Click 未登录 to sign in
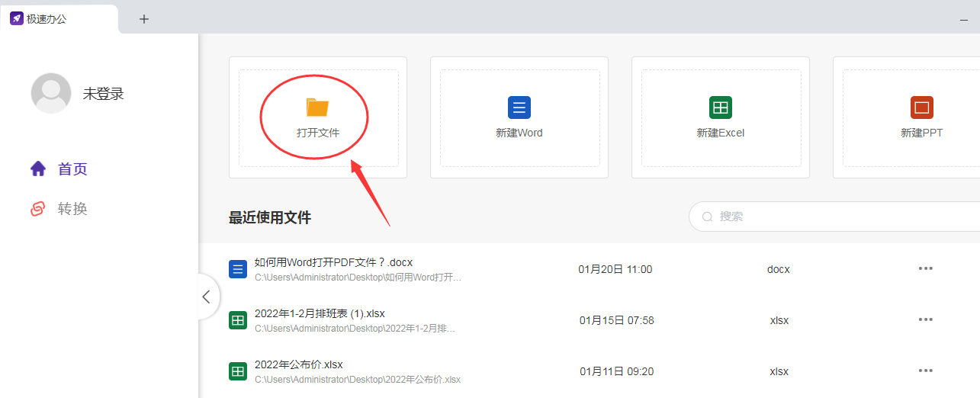This screenshot has height=398, width=980. pyautogui.click(x=103, y=94)
